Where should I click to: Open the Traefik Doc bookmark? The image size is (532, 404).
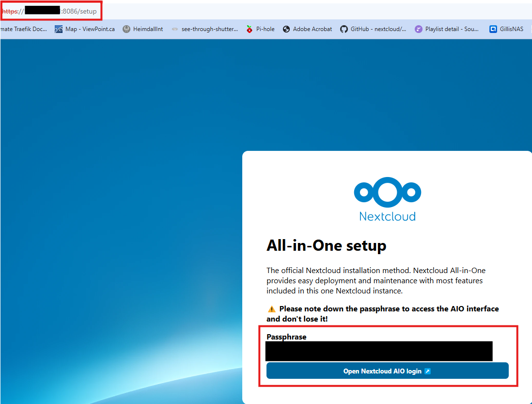coord(23,29)
